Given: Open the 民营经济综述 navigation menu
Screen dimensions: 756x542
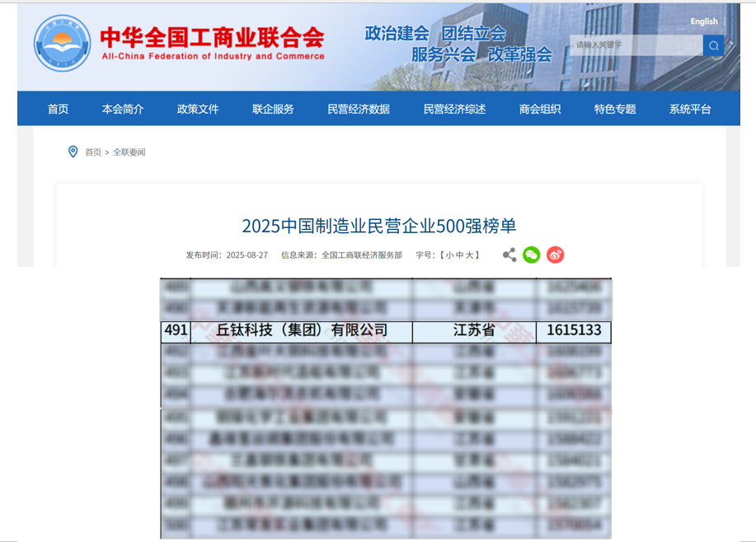Looking at the screenshot, I should tap(454, 108).
